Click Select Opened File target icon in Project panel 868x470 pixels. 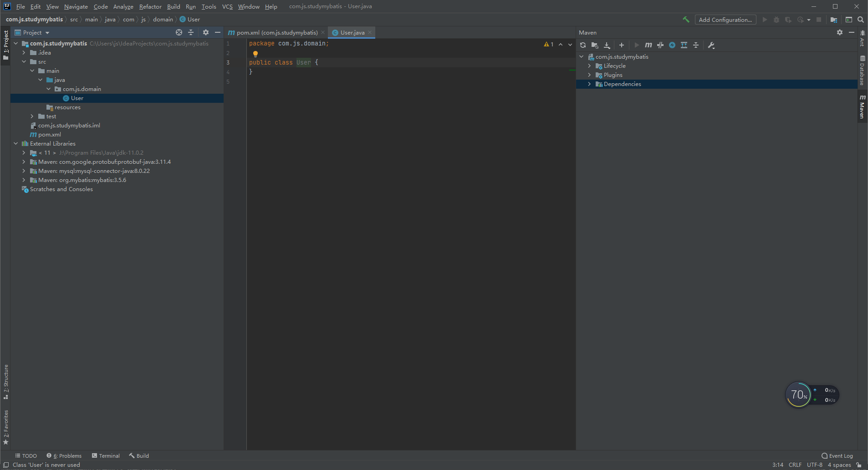(x=179, y=32)
